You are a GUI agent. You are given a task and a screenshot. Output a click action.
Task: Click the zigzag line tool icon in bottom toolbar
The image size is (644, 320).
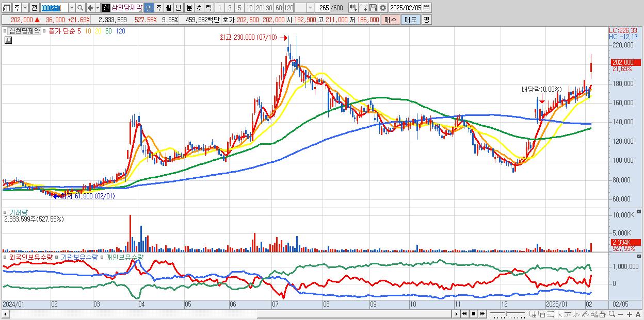coord(577,314)
